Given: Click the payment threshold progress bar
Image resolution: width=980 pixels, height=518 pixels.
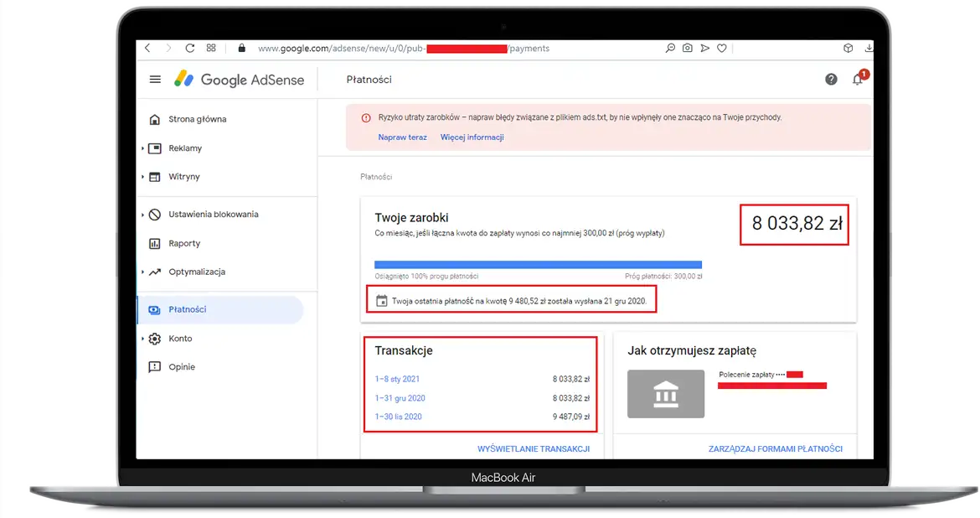Looking at the screenshot, I should click(x=538, y=265).
